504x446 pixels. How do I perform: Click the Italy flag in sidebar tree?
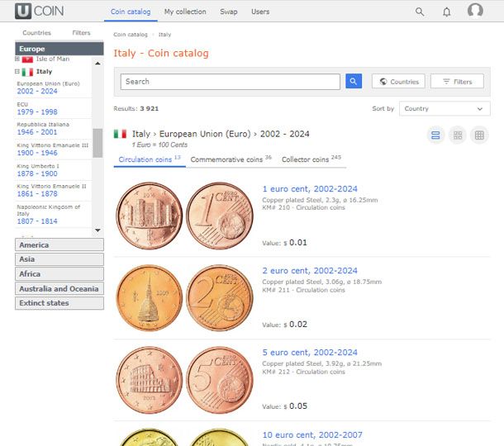click(x=27, y=72)
